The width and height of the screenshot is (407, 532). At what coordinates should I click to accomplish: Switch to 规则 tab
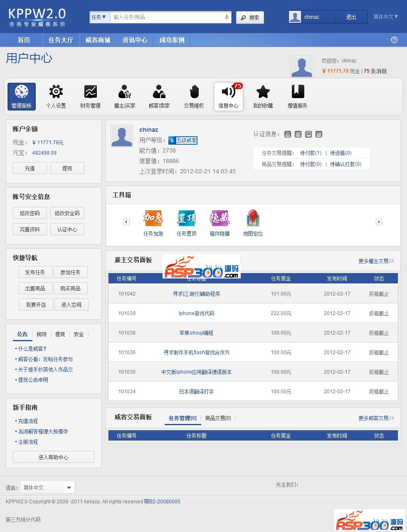[x=42, y=334]
